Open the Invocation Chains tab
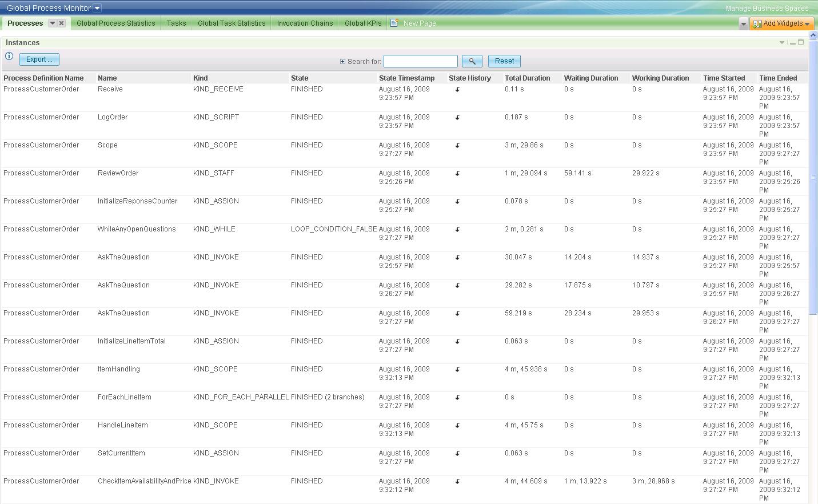Viewport: 818px width, 504px height. point(305,23)
